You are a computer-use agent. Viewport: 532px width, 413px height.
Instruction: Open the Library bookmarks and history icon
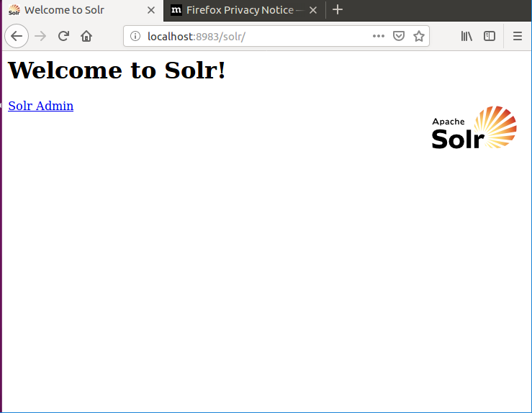tap(466, 36)
